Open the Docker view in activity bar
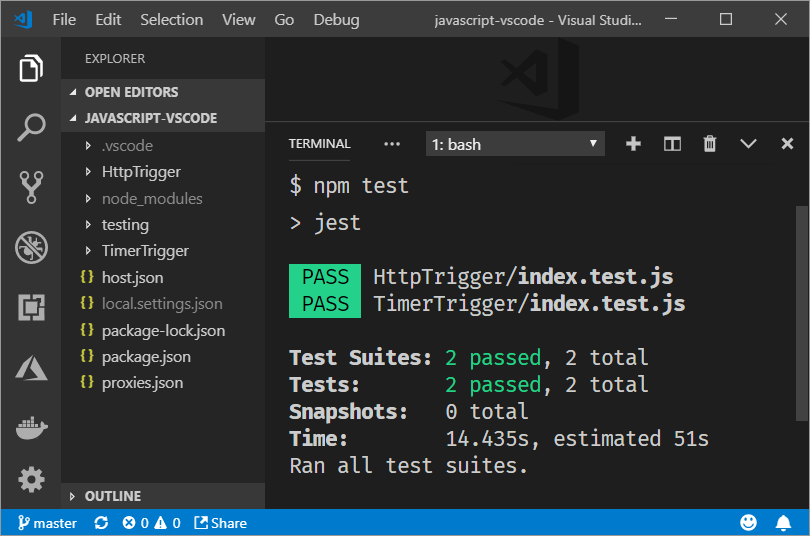This screenshot has height=536, width=810. (31, 427)
